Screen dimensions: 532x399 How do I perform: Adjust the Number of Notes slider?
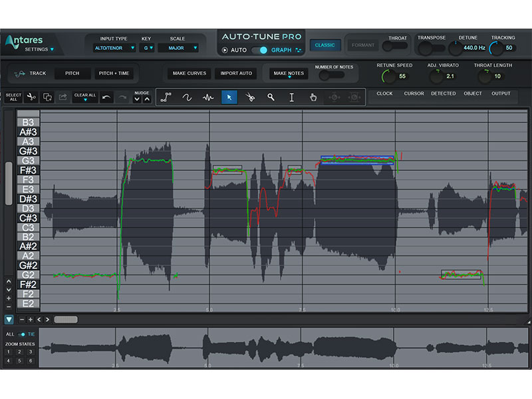click(x=331, y=76)
